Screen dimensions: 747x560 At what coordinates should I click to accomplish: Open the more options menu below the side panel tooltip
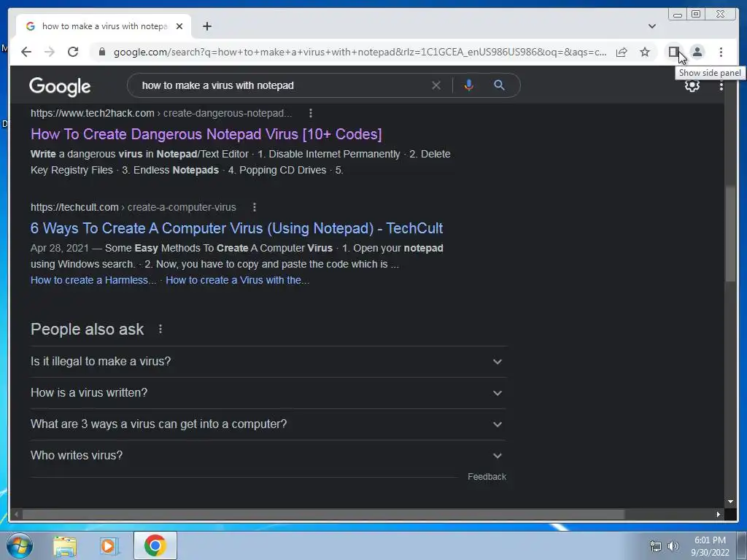[x=721, y=86]
